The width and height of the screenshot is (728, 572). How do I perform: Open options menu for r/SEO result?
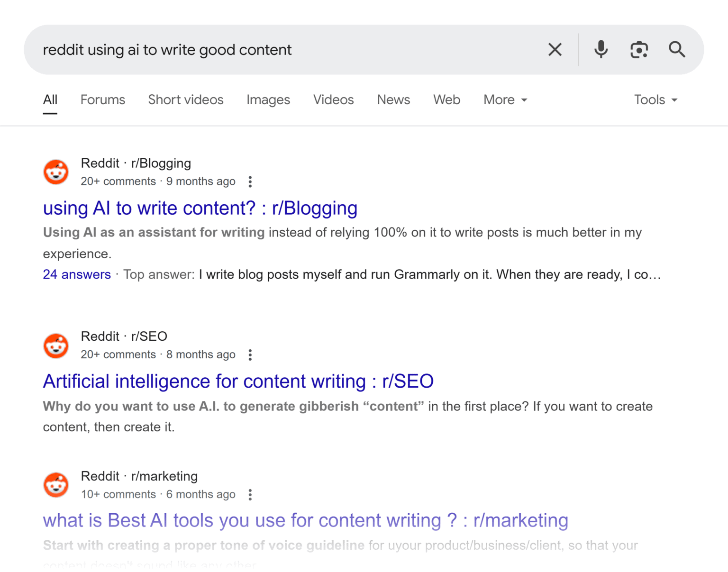(250, 355)
